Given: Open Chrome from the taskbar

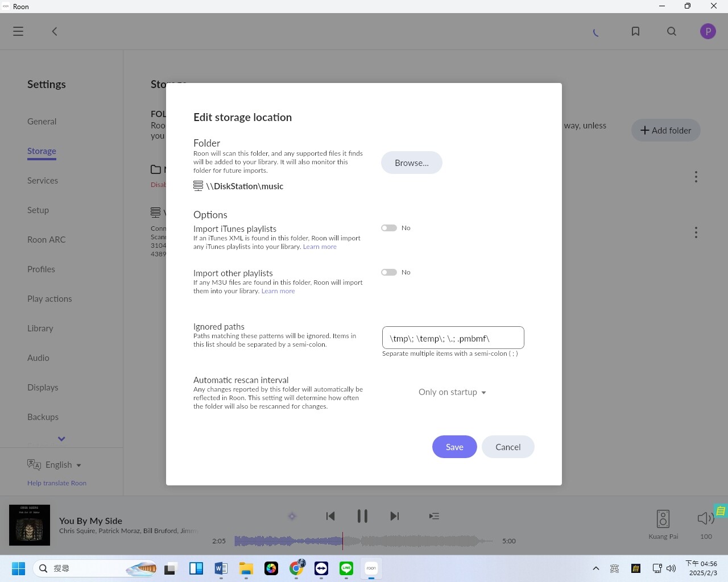Looking at the screenshot, I should pos(296,568).
